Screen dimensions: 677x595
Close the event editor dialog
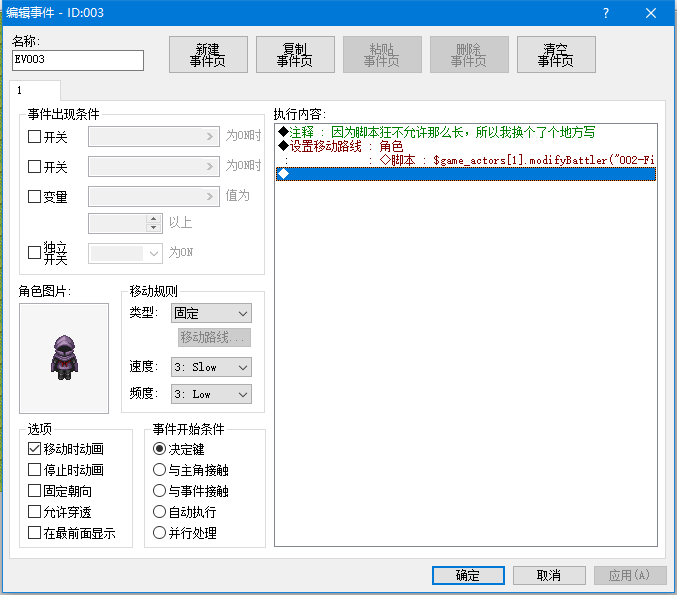pos(651,13)
